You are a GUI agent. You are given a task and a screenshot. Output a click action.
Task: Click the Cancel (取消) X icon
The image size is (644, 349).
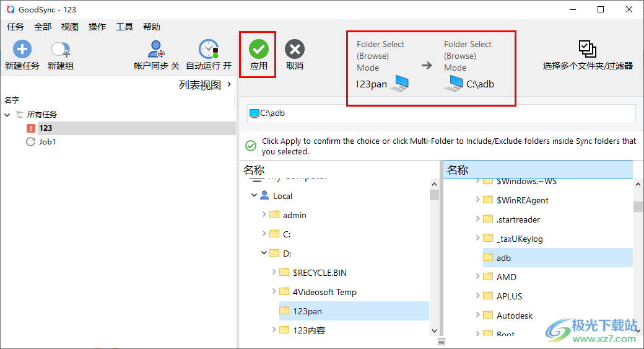pyautogui.click(x=295, y=50)
